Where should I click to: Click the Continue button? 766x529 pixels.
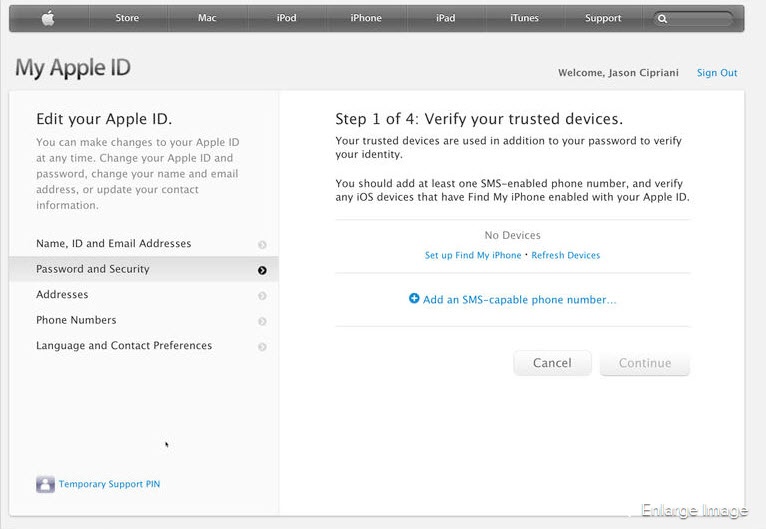click(x=645, y=363)
